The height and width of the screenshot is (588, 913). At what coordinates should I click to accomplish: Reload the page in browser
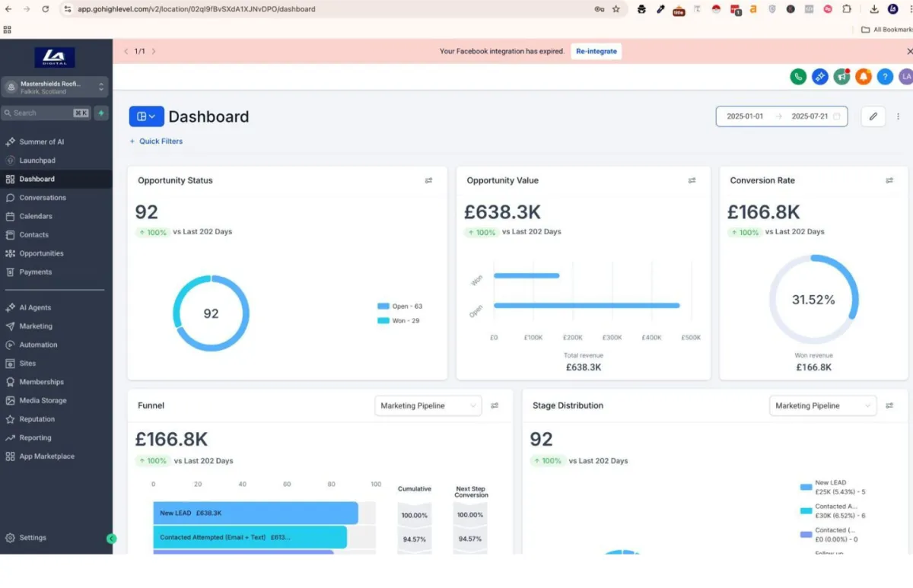click(46, 9)
